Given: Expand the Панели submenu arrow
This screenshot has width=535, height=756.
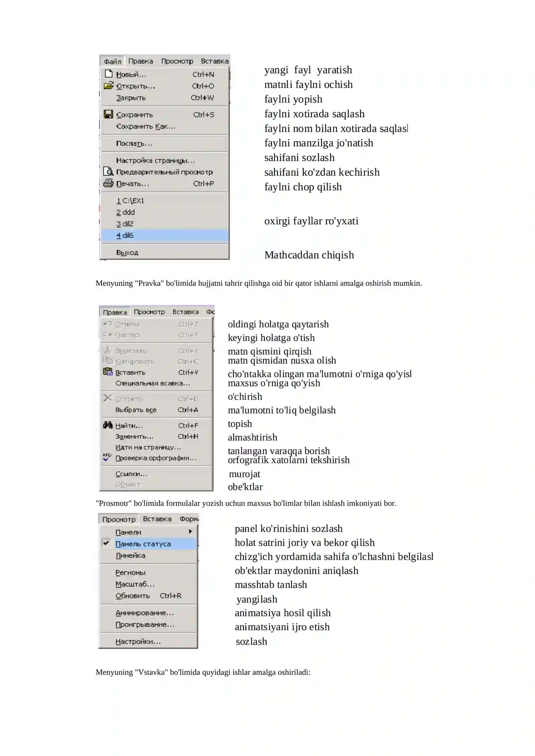Looking at the screenshot, I should click(190, 531).
